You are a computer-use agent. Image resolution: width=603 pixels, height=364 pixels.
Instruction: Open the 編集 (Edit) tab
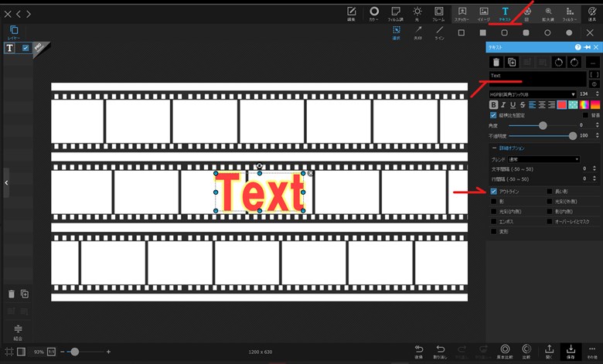pyautogui.click(x=351, y=13)
